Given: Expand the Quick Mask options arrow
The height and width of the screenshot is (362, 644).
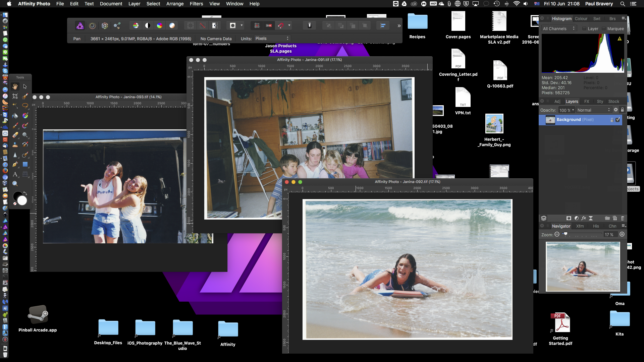Looking at the screenshot, I should (241, 25).
